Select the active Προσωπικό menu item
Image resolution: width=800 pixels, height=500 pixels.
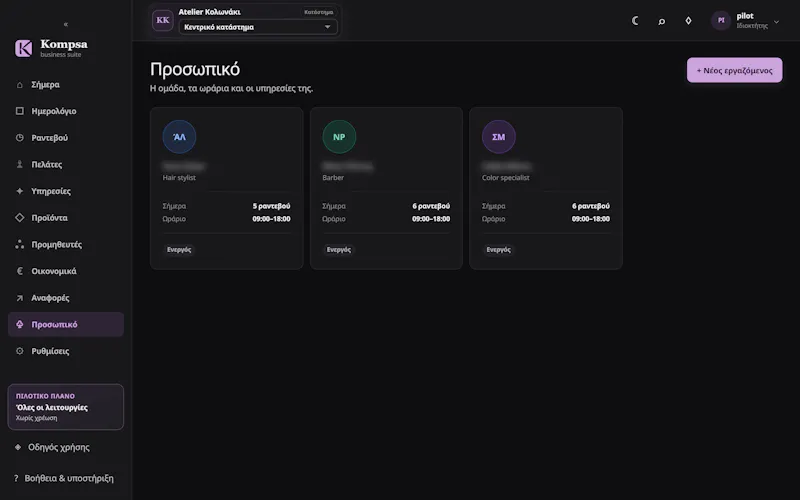(x=66, y=324)
